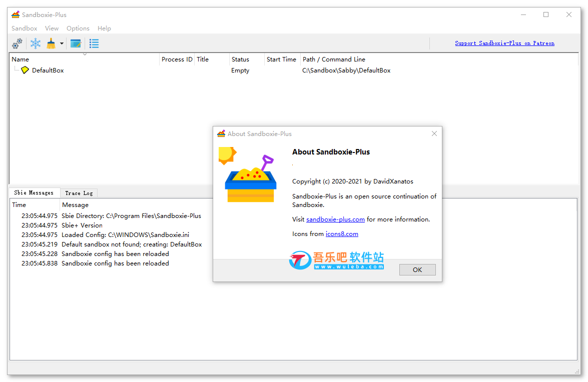Switch to the Trace Log tab

[x=79, y=193]
